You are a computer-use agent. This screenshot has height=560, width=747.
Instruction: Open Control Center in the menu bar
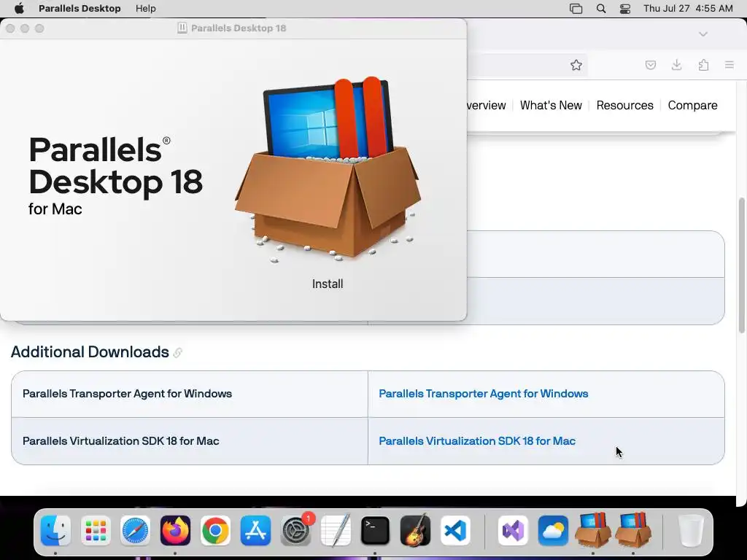625,9
